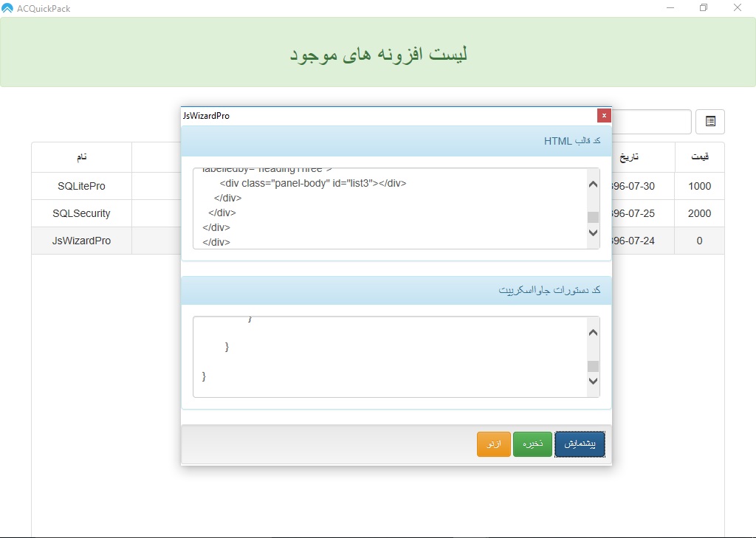The image size is (756, 538).
Task: Select the SQLSecurity row in the table
Action: click(x=81, y=213)
